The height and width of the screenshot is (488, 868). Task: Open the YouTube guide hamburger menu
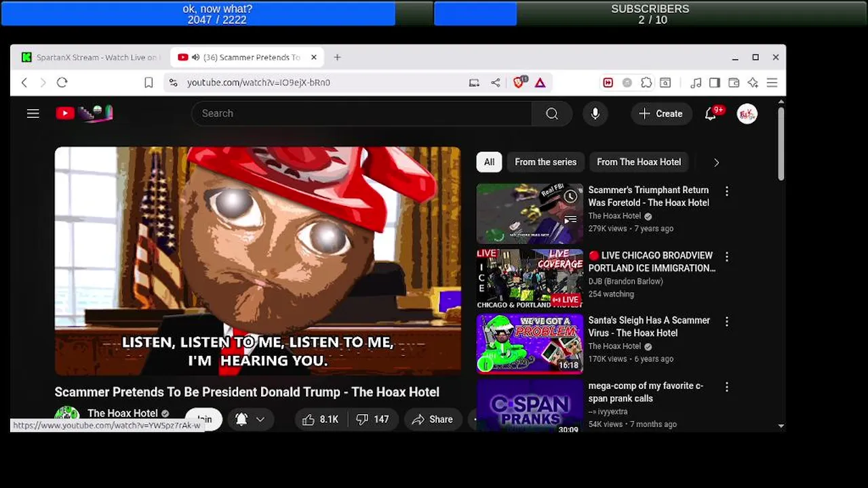(33, 113)
